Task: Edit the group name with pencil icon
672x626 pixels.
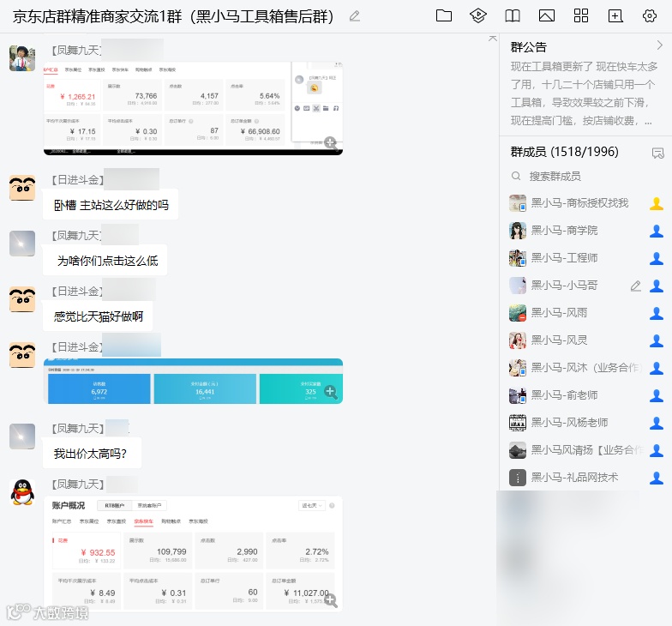Action: 355,16
